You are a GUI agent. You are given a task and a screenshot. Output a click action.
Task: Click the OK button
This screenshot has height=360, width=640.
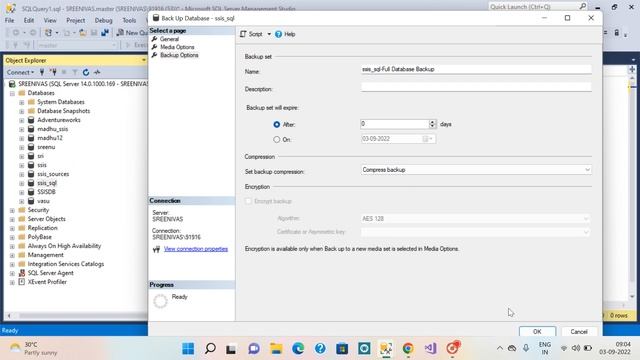point(537,331)
